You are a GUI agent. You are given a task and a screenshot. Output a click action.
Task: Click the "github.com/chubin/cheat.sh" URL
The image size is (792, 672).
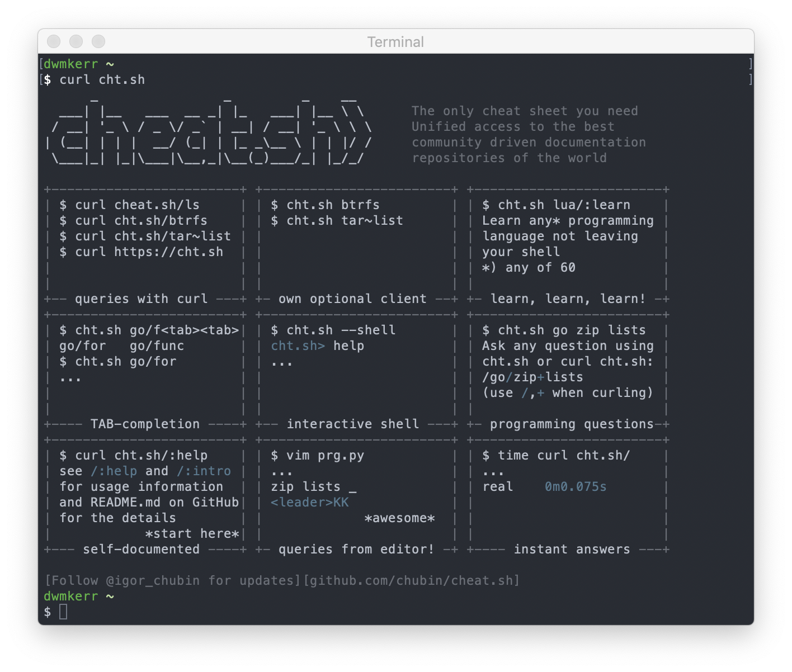412,580
